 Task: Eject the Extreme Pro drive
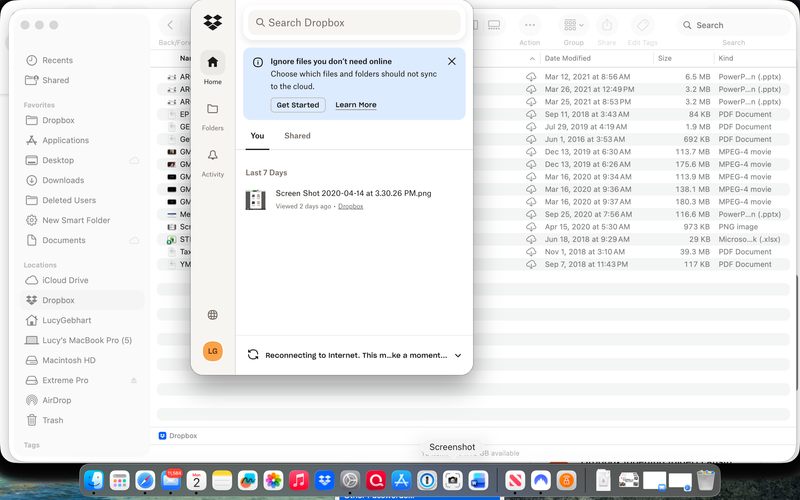[134, 381]
